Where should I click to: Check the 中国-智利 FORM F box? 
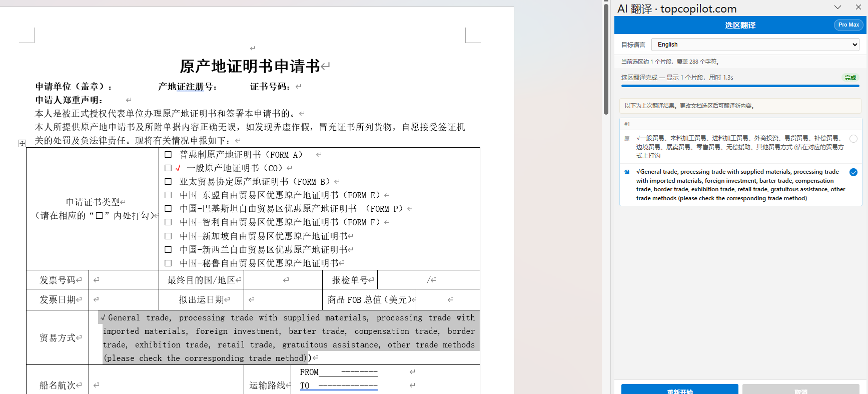[x=168, y=222]
